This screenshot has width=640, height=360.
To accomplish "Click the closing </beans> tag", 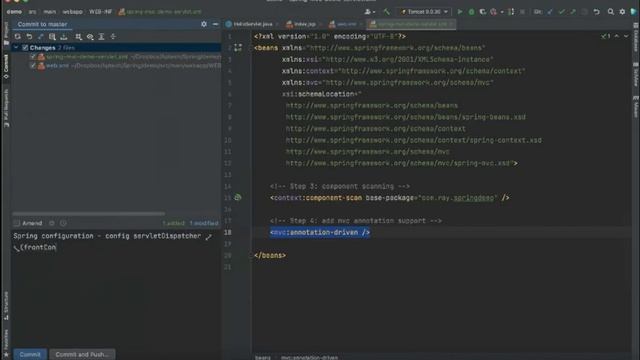I will click(270, 256).
